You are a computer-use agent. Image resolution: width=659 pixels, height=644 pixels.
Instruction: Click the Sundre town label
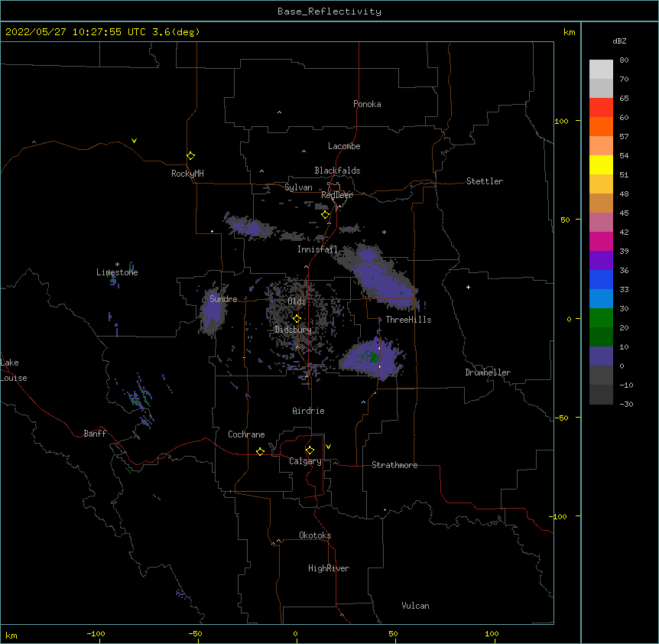223,299
